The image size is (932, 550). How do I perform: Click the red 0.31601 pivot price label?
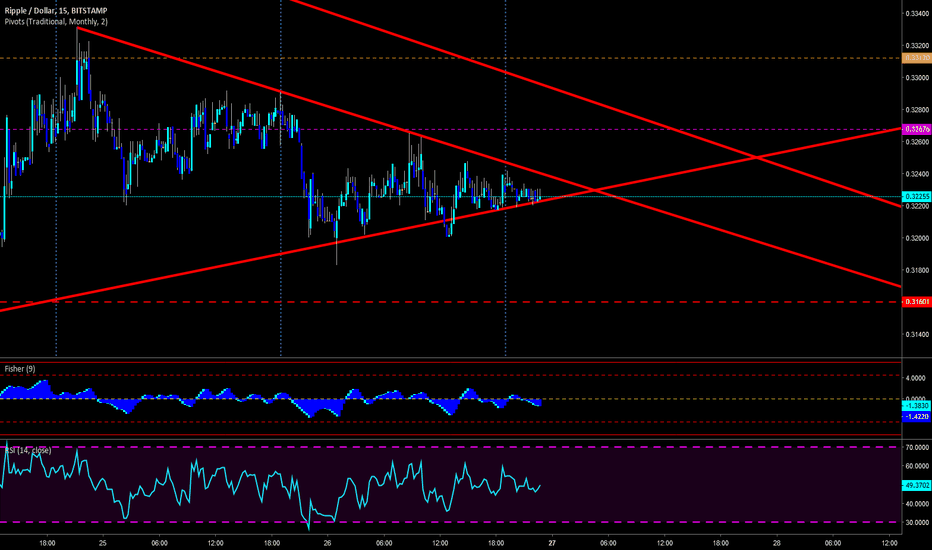[x=916, y=302]
